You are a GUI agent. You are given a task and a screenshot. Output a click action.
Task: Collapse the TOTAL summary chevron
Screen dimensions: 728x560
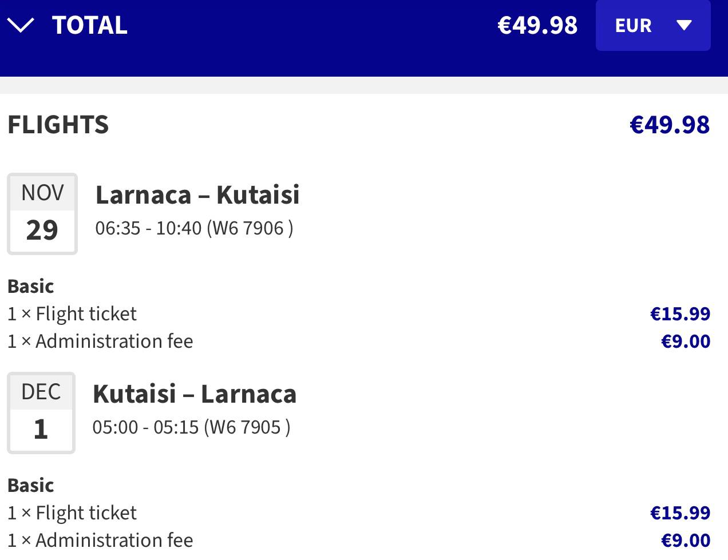[21, 25]
